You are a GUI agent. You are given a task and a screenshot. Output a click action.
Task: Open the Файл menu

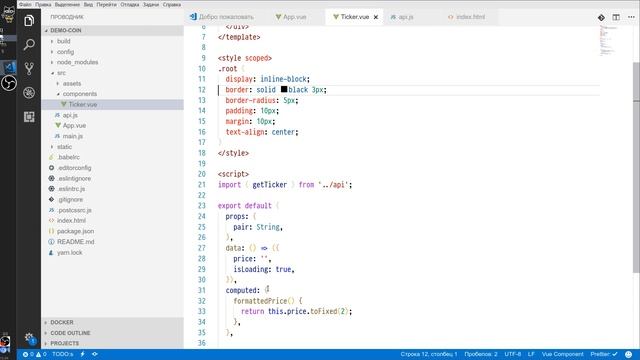coord(25,4)
